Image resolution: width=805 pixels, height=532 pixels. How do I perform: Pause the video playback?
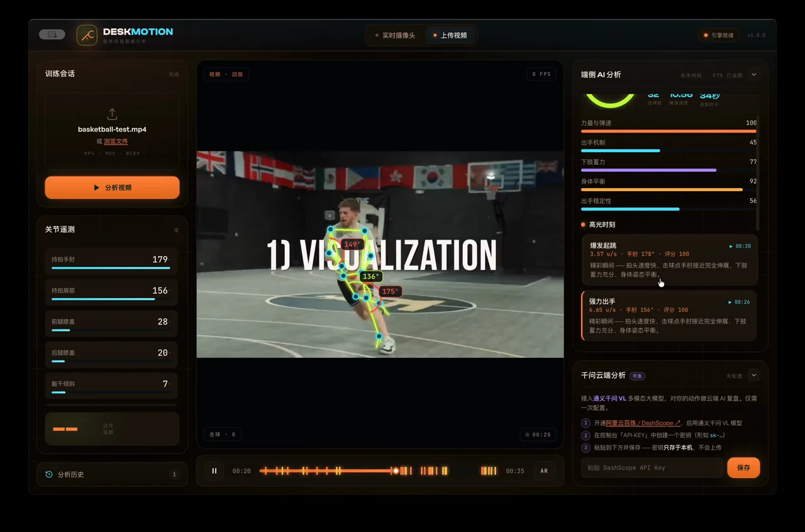coord(214,470)
